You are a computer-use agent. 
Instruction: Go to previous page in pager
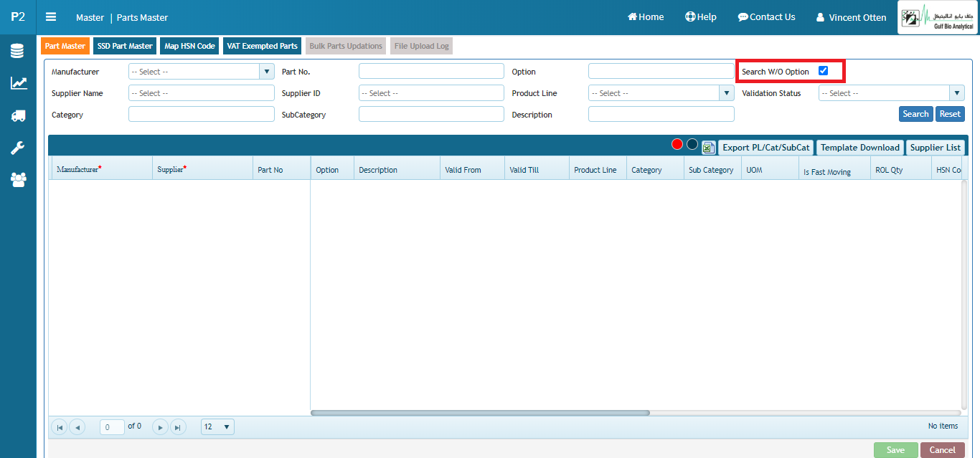77,427
